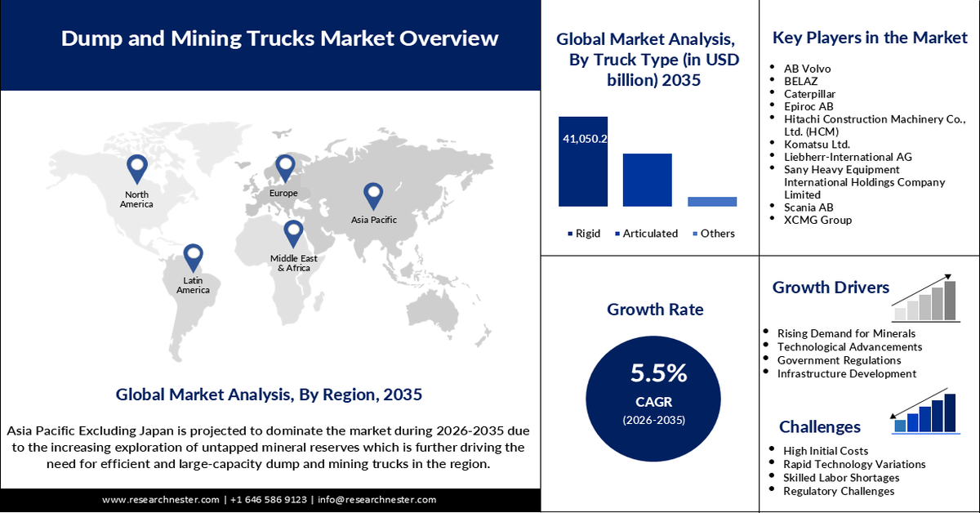Click the Others legend label
980x513 pixels.
pos(718,234)
